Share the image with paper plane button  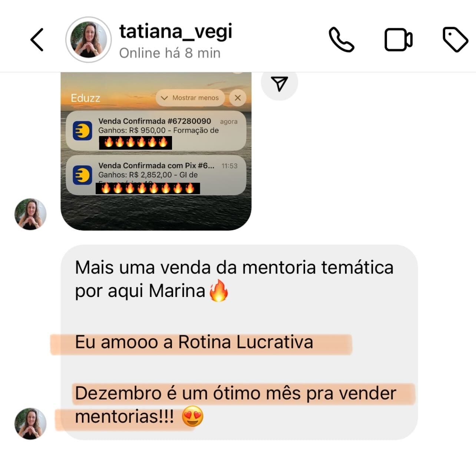click(x=279, y=84)
